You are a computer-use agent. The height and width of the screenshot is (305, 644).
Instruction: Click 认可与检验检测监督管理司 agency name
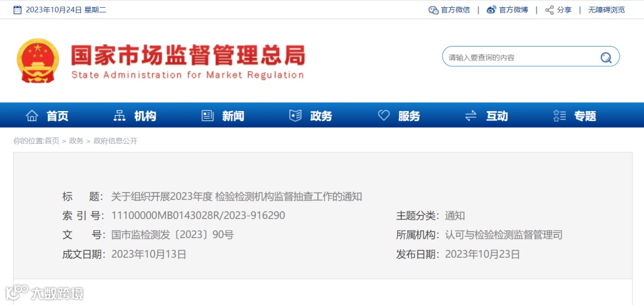pyautogui.click(x=503, y=235)
